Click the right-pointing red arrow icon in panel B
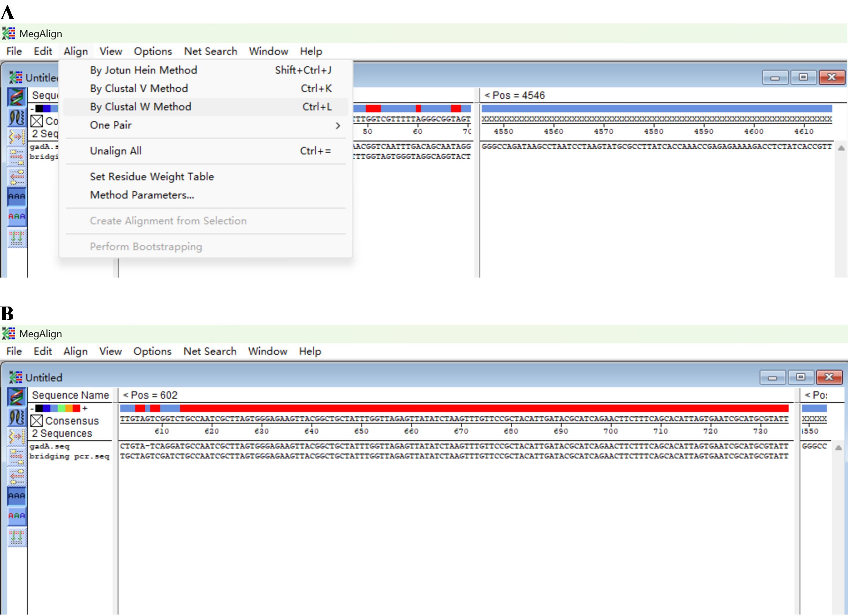The height and width of the screenshot is (616, 865). click(x=17, y=456)
